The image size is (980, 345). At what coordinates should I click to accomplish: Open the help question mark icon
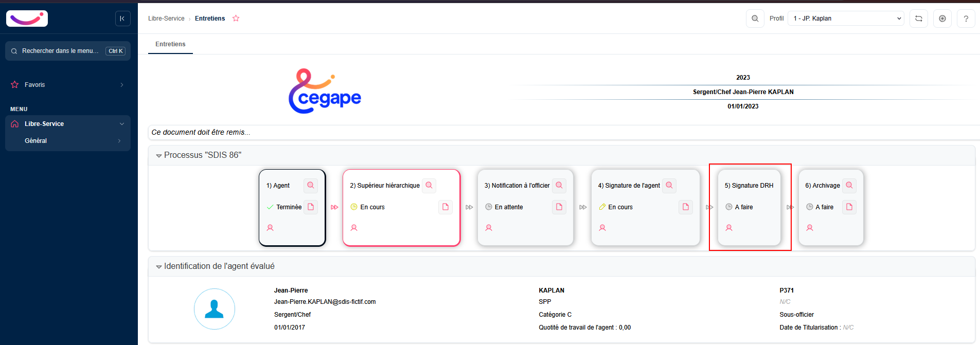point(966,19)
